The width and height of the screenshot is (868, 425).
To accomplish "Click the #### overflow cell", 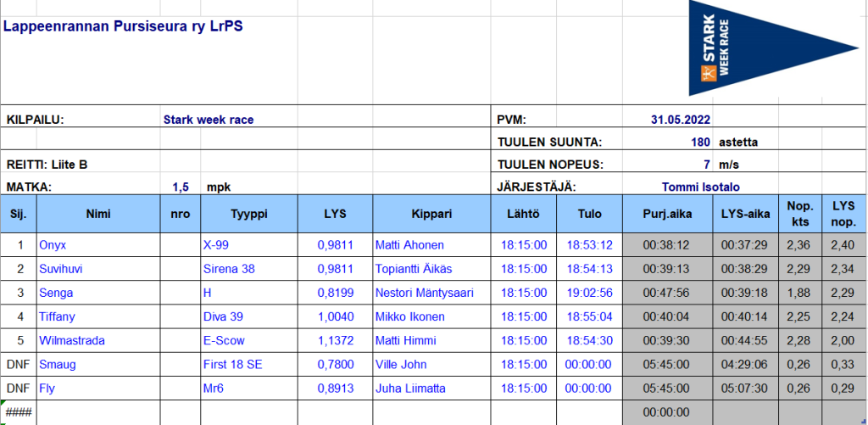I will [19, 412].
